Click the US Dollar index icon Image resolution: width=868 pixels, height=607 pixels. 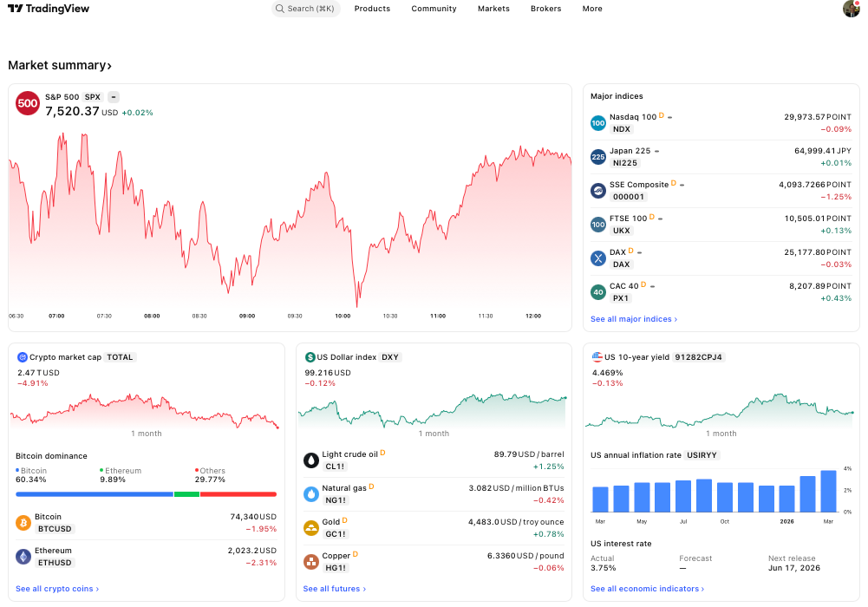click(310, 357)
